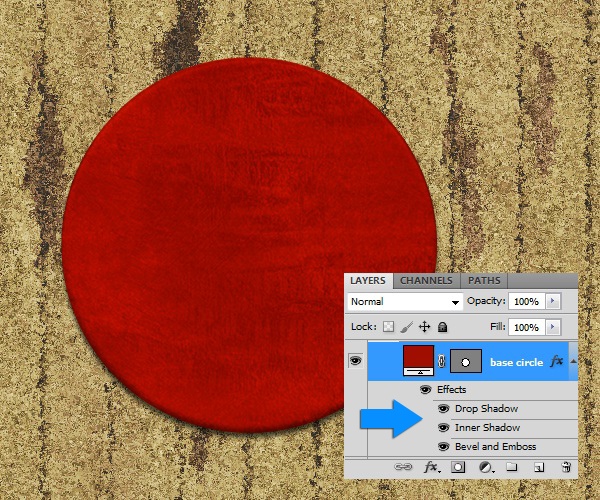The height and width of the screenshot is (500, 600).
Task: Hide the base circle layer
Action: coord(355,361)
